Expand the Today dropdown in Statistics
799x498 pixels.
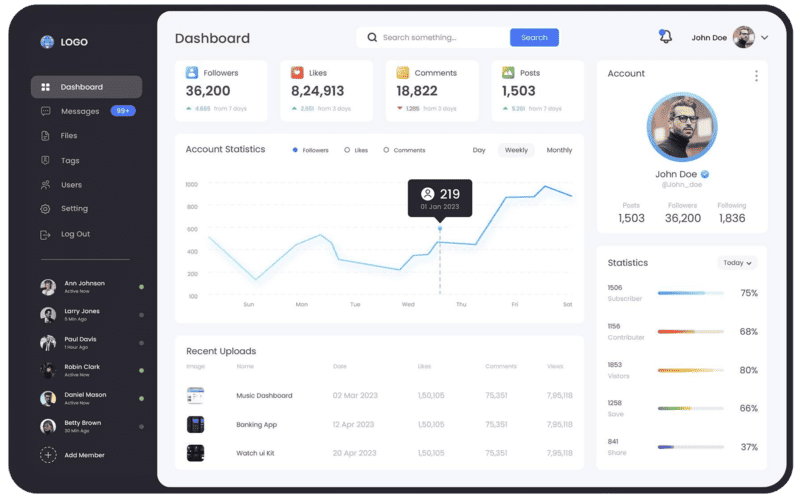click(737, 263)
